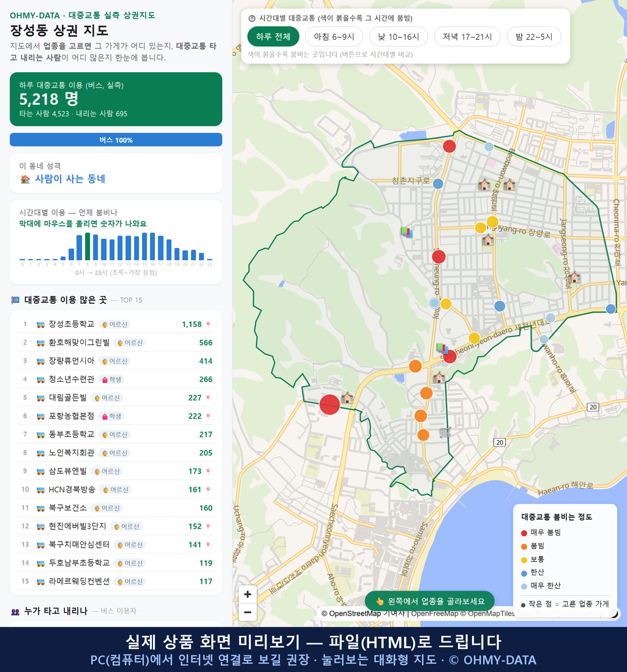Click people icon beside 누가 타고 내리나
Screen dimensions: 627x672
pyautogui.click(x=15, y=611)
